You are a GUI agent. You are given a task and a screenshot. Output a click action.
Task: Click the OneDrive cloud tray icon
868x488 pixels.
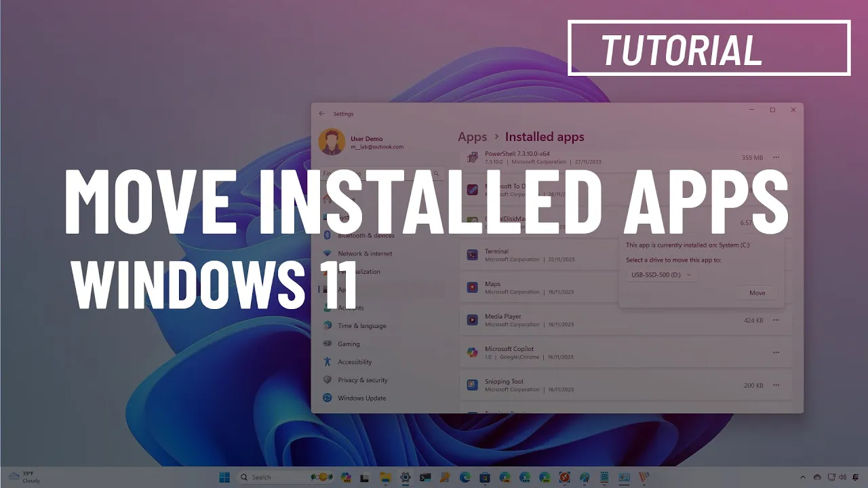(x=817, y=477)
